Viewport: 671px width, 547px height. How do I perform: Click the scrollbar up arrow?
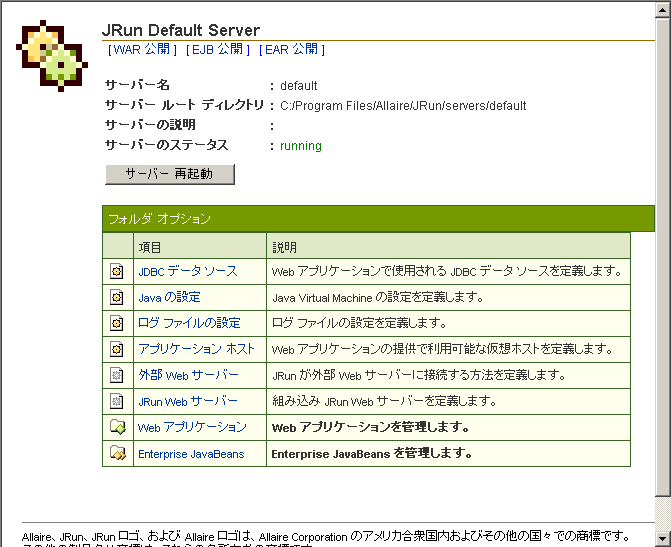[662, 10]
